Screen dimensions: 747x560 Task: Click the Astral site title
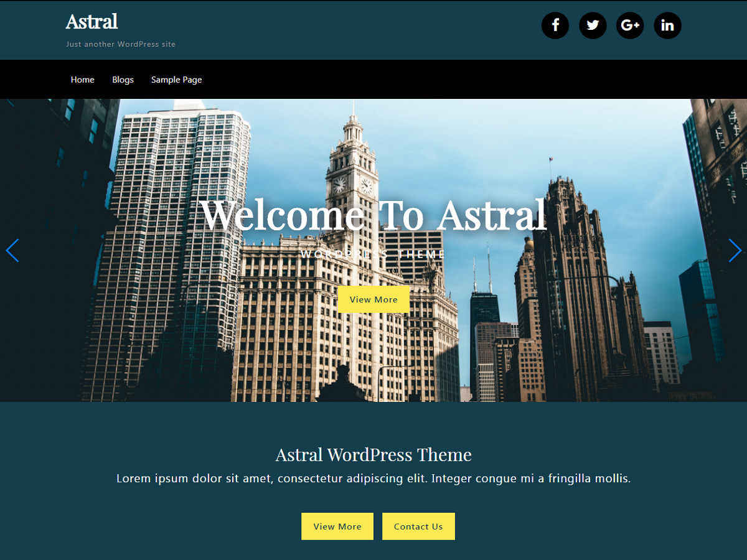(x=91, y=21)
